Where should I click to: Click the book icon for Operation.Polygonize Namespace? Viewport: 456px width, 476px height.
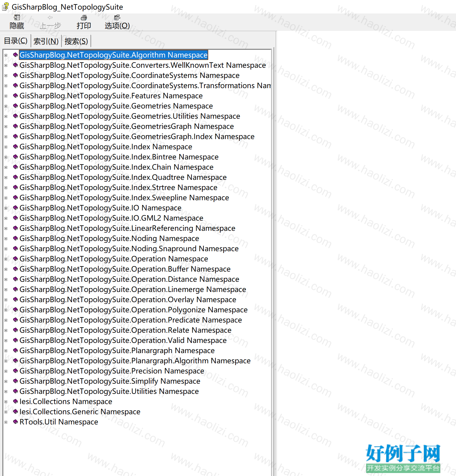16,310
